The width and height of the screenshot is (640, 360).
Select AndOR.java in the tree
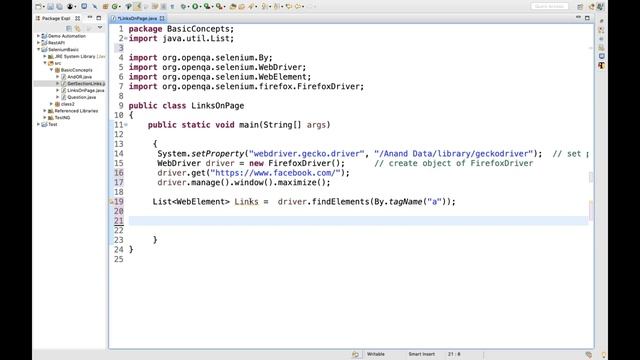79,77
